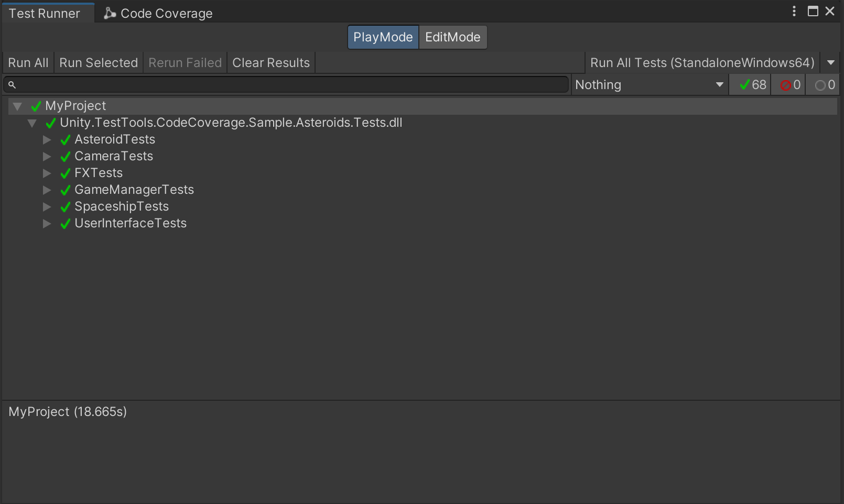
Task: Select the PlayMode button
Action: (x=383, y=37)
